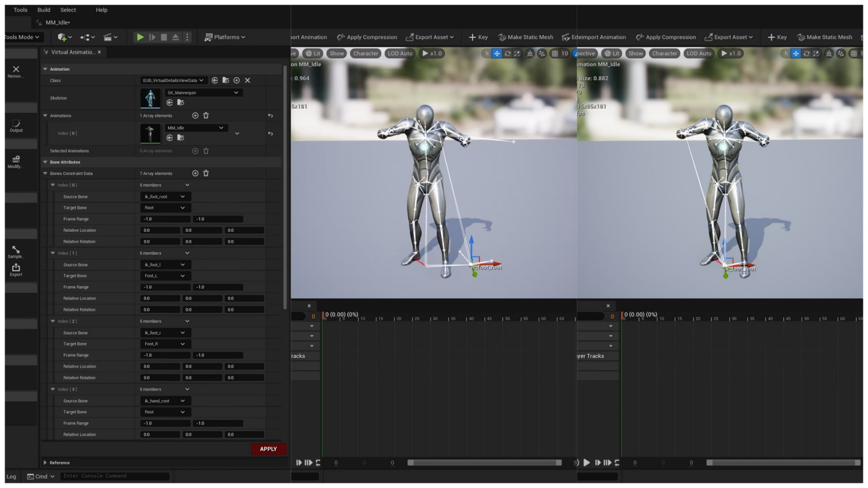Open the Build menu
This screenshot has height=488, width=868.
tap(44, 10)
